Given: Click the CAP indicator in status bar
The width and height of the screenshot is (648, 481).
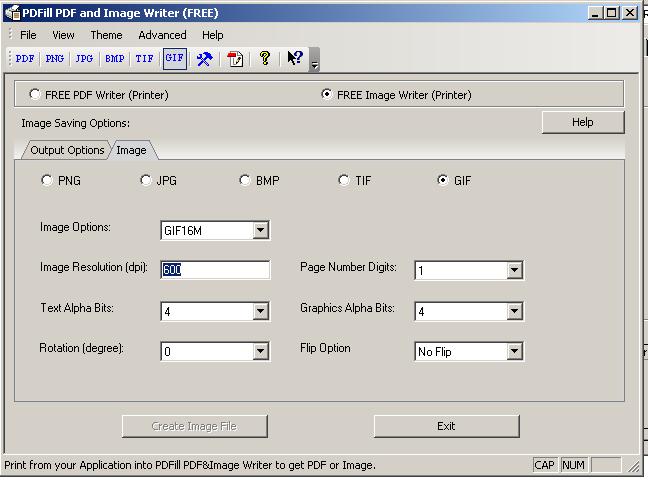Looking at the screenshot, I should (544, 465).
